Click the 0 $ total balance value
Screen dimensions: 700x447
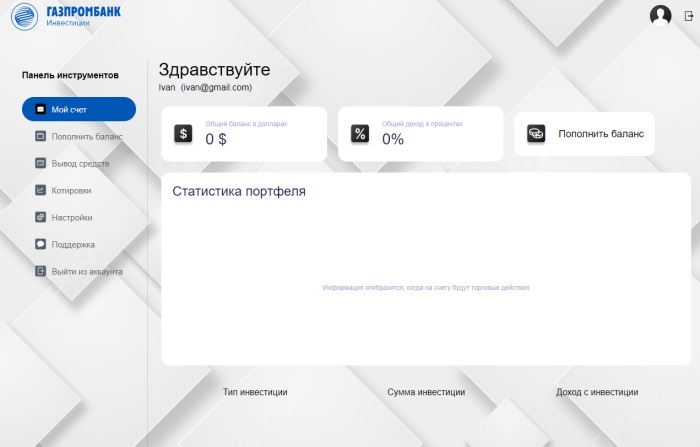pyautogui.click(x=216, y=139)
